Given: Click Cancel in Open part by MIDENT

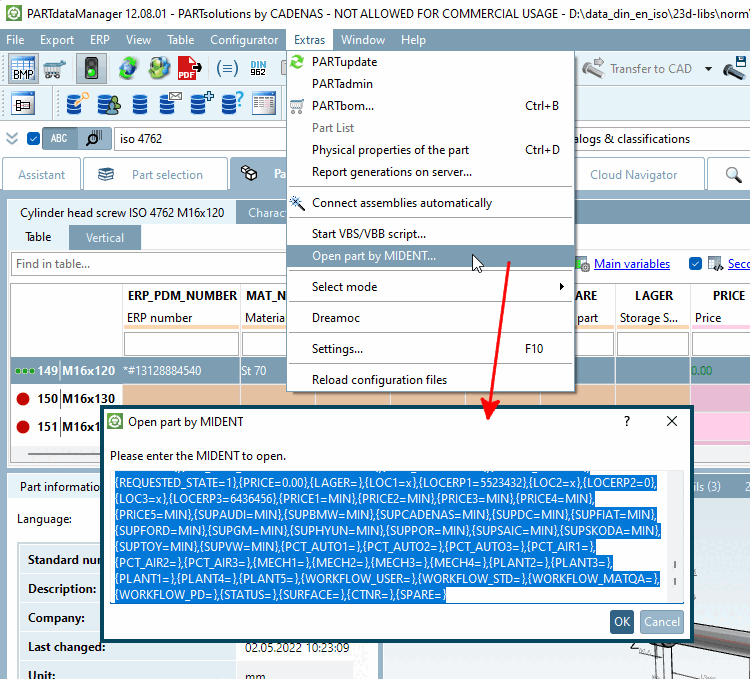Looking at the screenshot, I should point(662,622).
